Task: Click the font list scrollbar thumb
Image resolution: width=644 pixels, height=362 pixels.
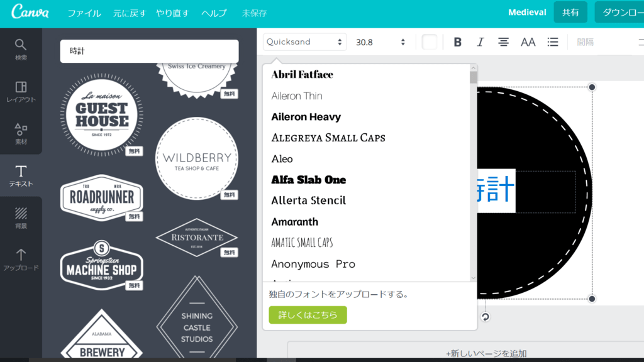Action: [473, 77]
